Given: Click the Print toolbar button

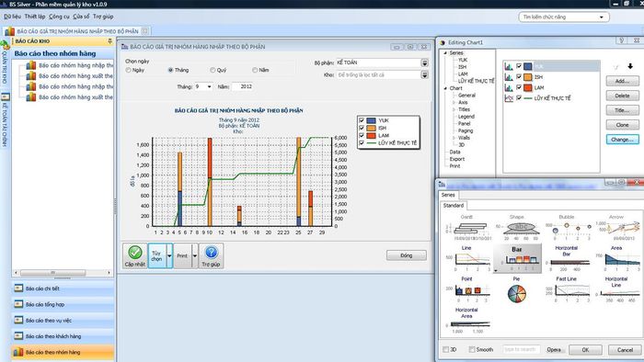Looking at the screenshot, I should [182, 255].
